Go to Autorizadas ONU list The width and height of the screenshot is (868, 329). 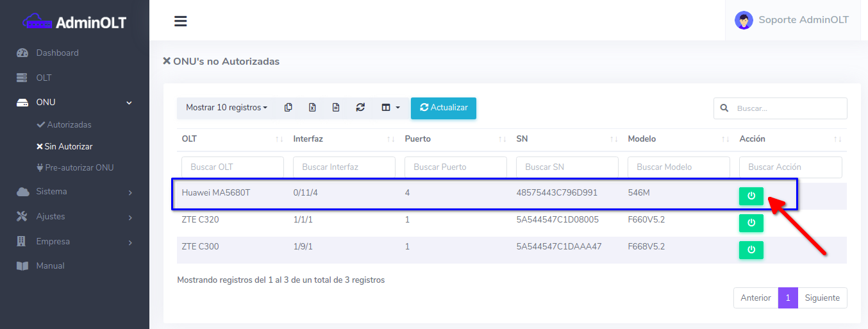[x=69, y=124]
